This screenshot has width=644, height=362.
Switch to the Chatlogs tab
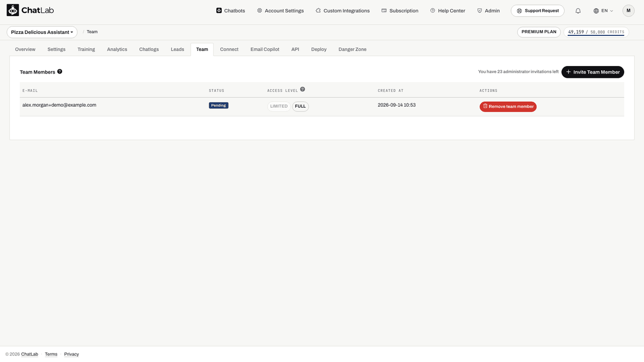tap(149, 49)
